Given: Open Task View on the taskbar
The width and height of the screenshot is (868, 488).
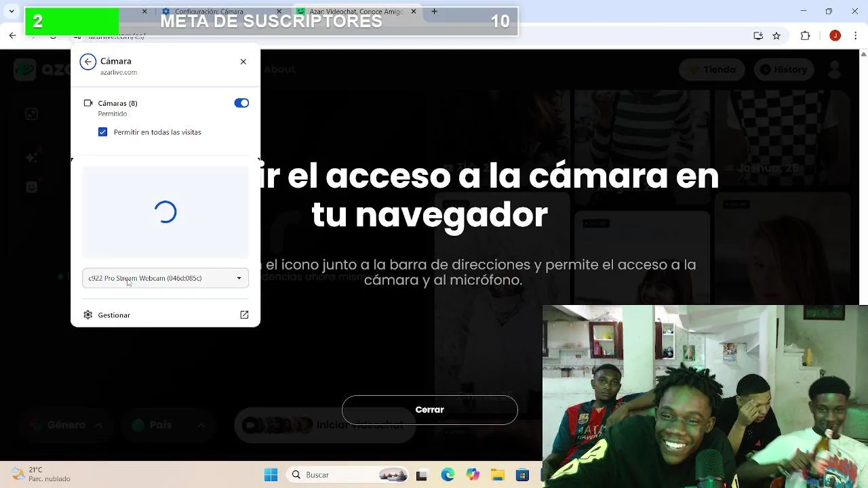Looking at the screenshot, I should [421, 475].
